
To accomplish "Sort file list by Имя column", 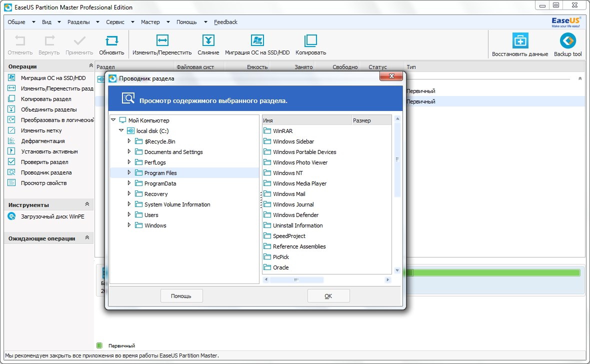I will (306, 120).
